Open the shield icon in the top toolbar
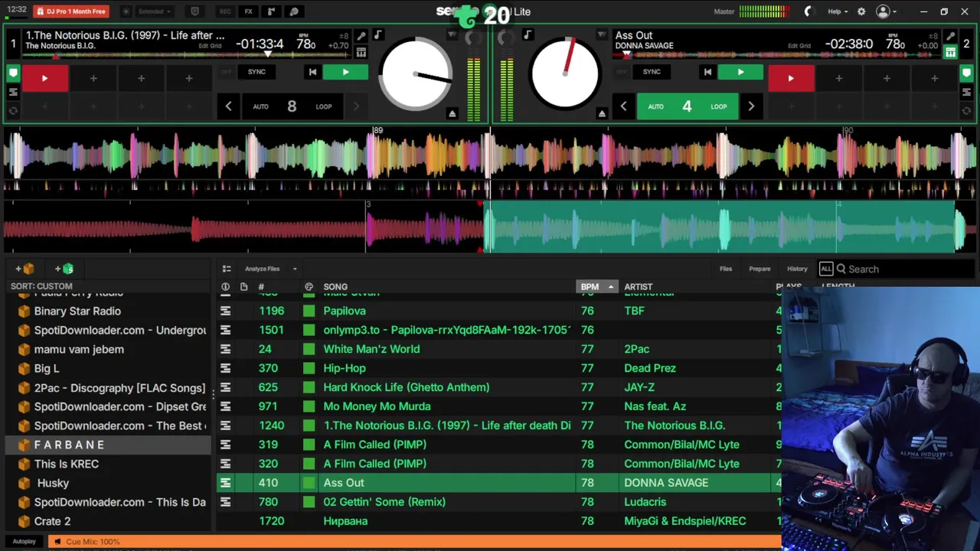 (x=194, y=11)
